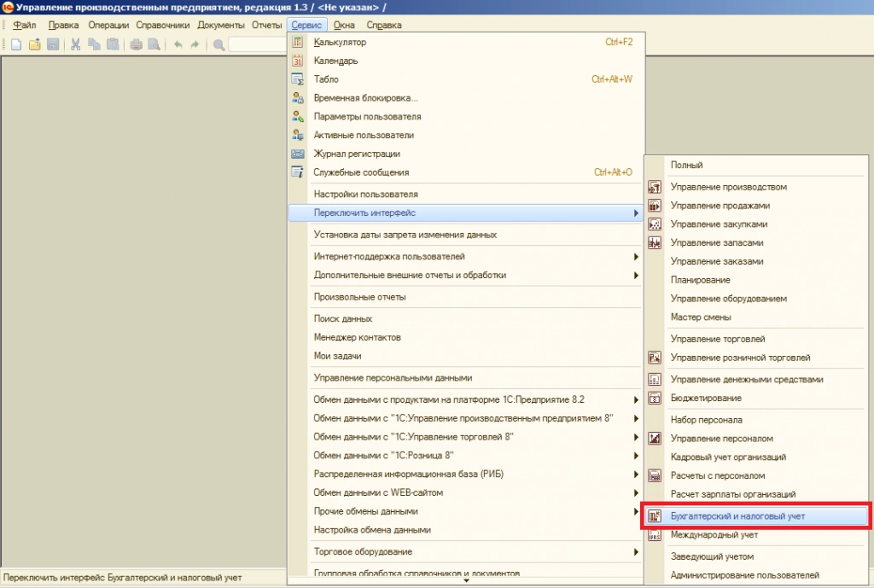The height and width of the screenshot is (588, 874).
Task: Select Бухгалтерский и налоговый учет interface
Action: click(756, 516)
